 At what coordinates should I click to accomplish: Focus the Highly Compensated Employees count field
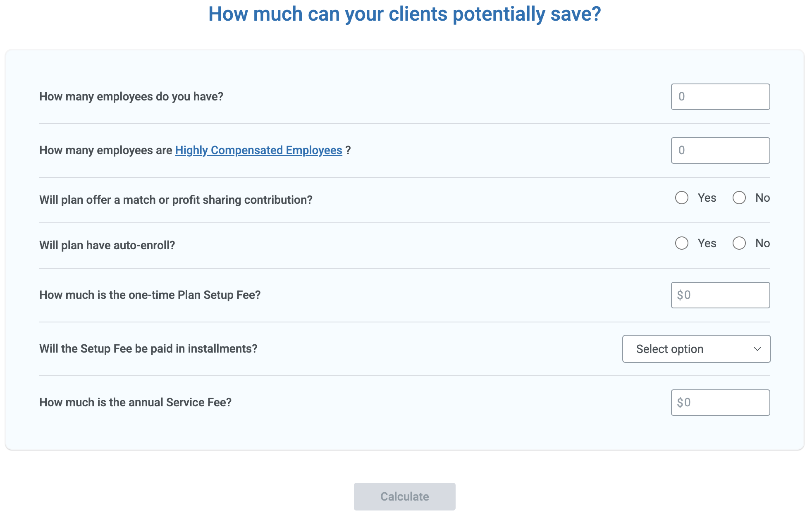point(720,150)
